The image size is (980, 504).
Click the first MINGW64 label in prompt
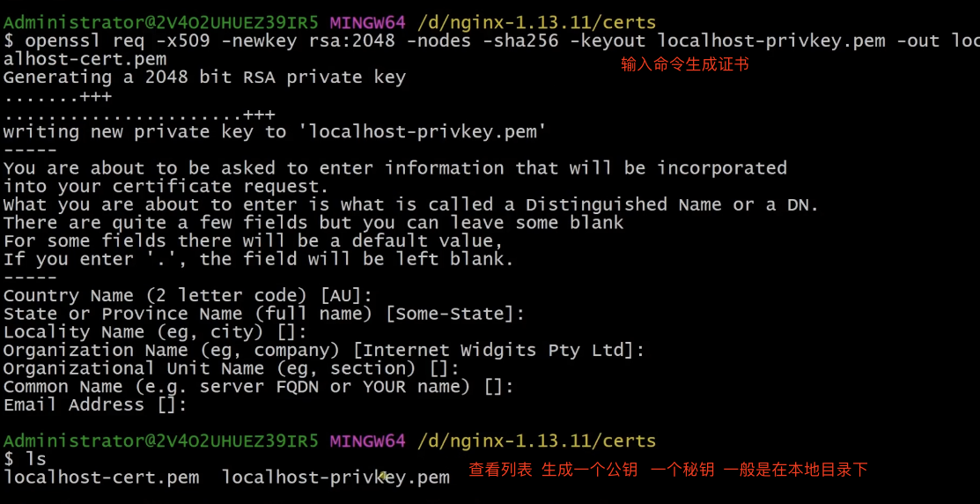click(367, 23)
